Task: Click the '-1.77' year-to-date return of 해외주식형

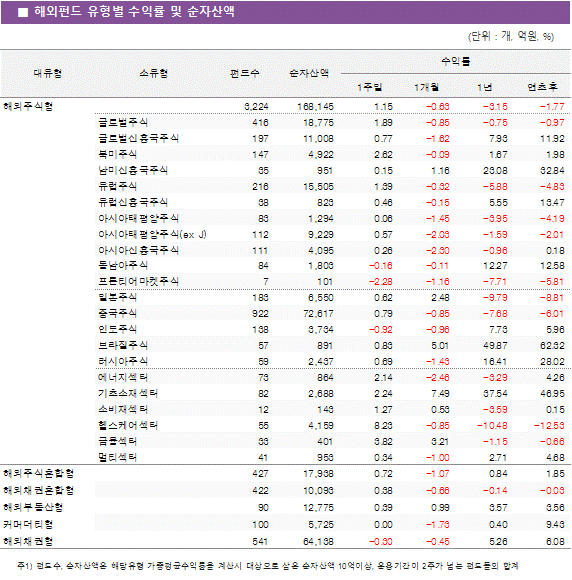Action: click(x=552, y=107)
